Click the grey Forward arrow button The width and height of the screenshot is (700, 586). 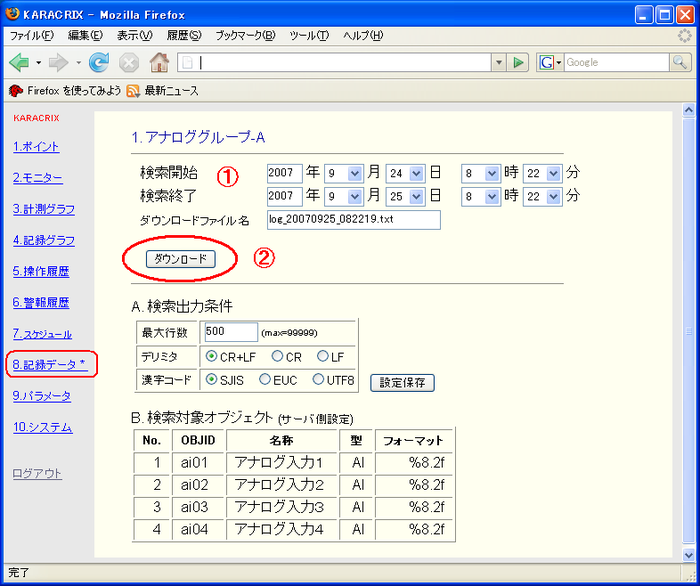coord(58,62)
